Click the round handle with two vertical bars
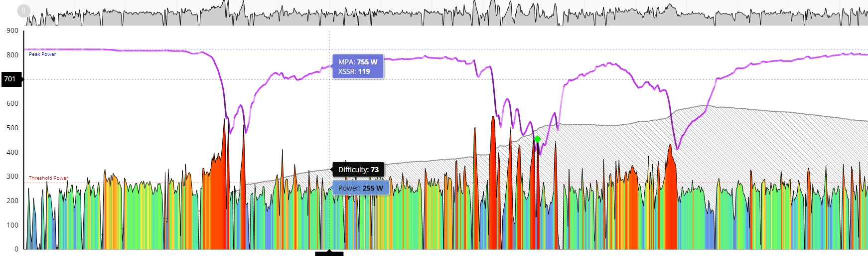The height and width of the screenshot is (256, 868). [23, 10]
